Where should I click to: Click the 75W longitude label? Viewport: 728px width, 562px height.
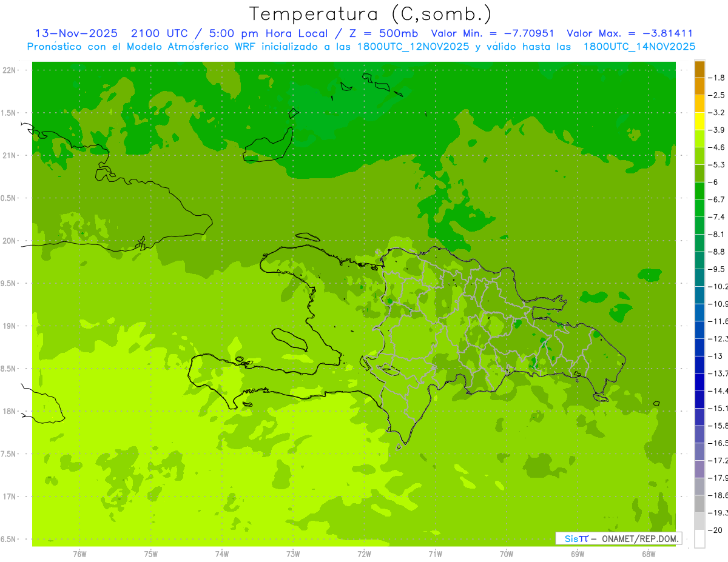tap(151, 554)
